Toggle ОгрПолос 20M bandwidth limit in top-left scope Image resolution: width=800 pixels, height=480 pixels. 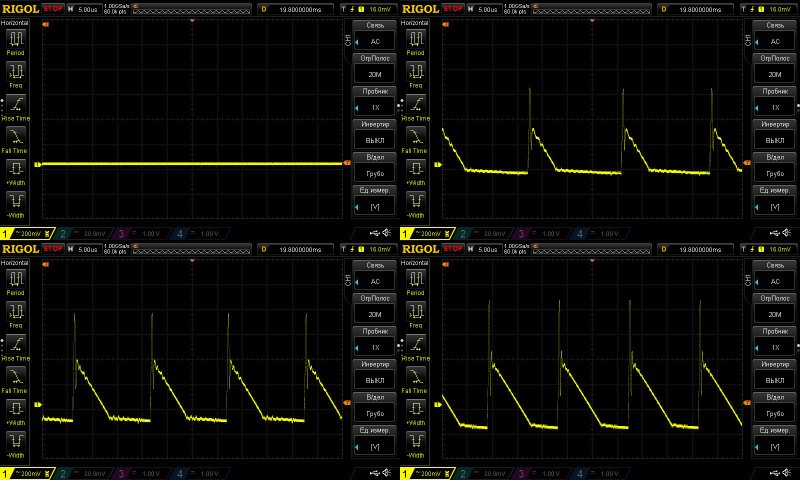point(375,68)
